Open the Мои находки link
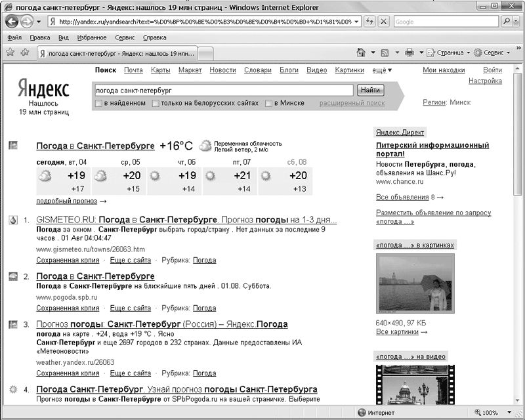Screen dimensions: 525x420 coord(444,70)
